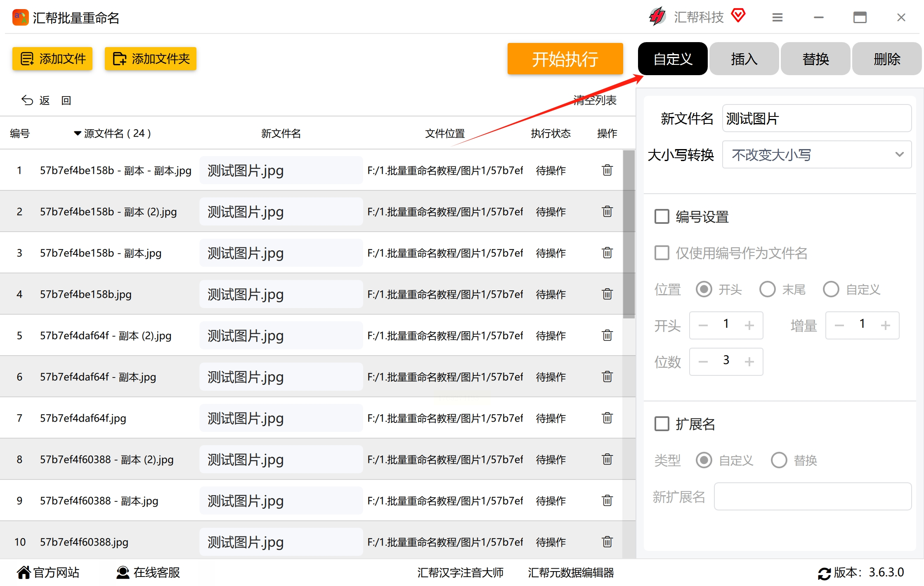924x586 pixels.
Task: Open the hamburger menu in the title bar
Action: pos(777,17)
